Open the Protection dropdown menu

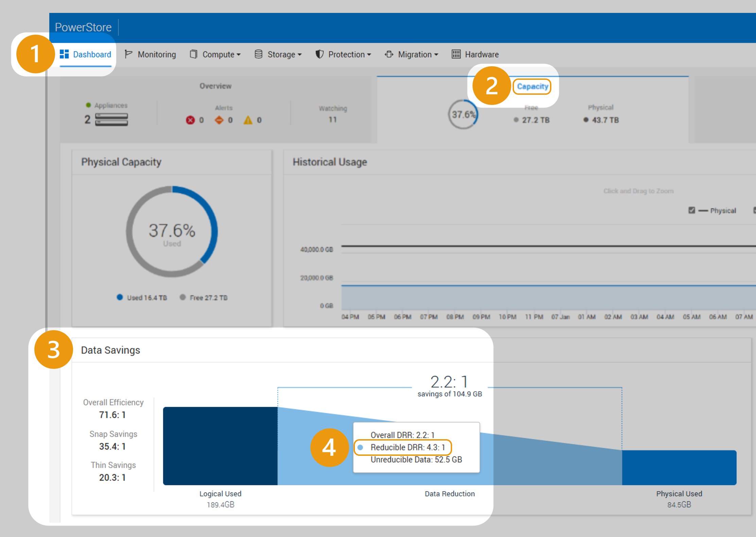pos(346,54)
